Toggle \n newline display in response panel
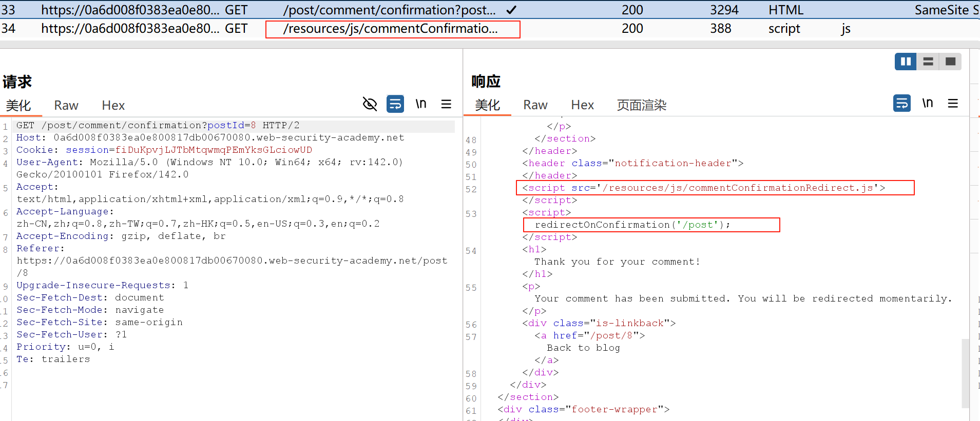 (927, 103)
